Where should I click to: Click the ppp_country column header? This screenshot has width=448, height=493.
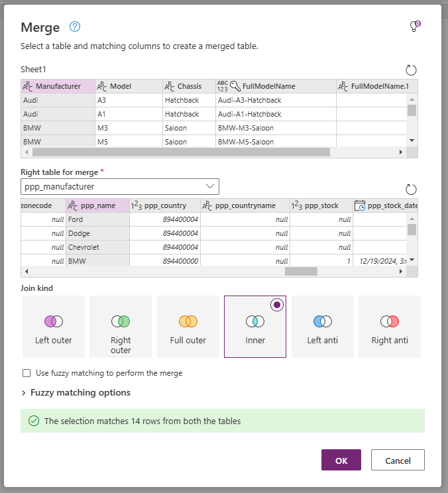165,205
